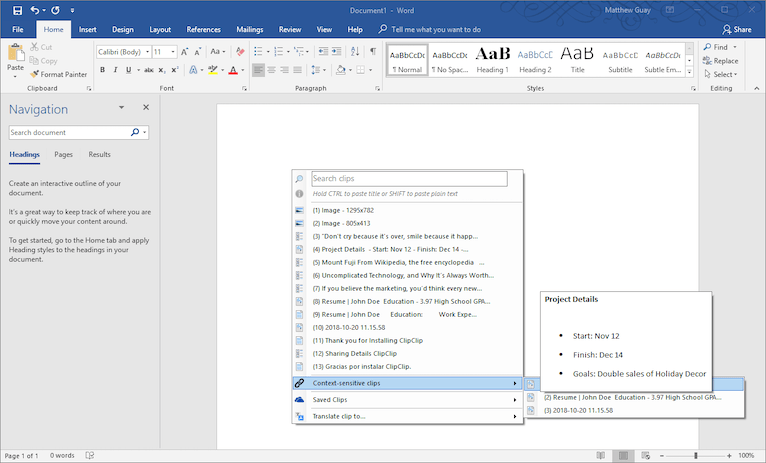Click the Share button
Viewport: 766px width, 463px height.
tap(736, 30)
